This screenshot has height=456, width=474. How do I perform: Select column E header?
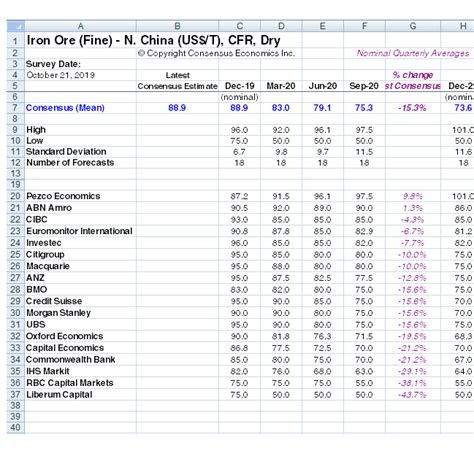(x=323, y=26)
